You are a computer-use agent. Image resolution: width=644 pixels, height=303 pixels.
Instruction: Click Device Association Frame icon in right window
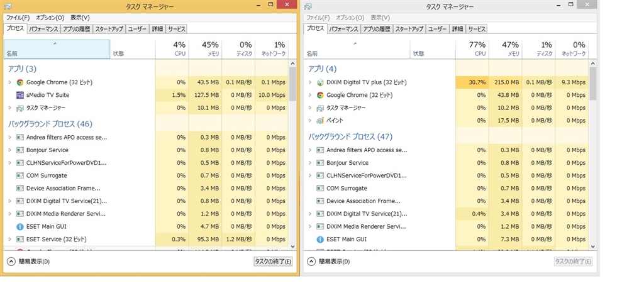(320, 201)
